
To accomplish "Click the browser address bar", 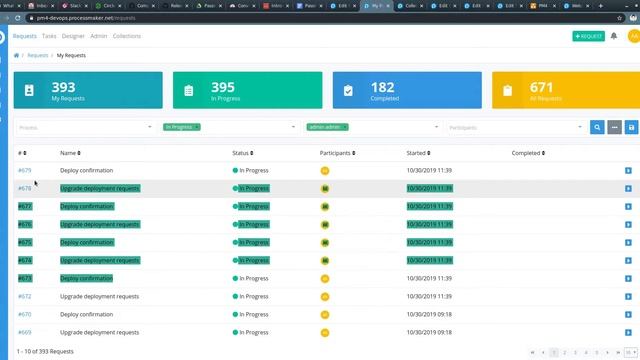I will (322, 18).
